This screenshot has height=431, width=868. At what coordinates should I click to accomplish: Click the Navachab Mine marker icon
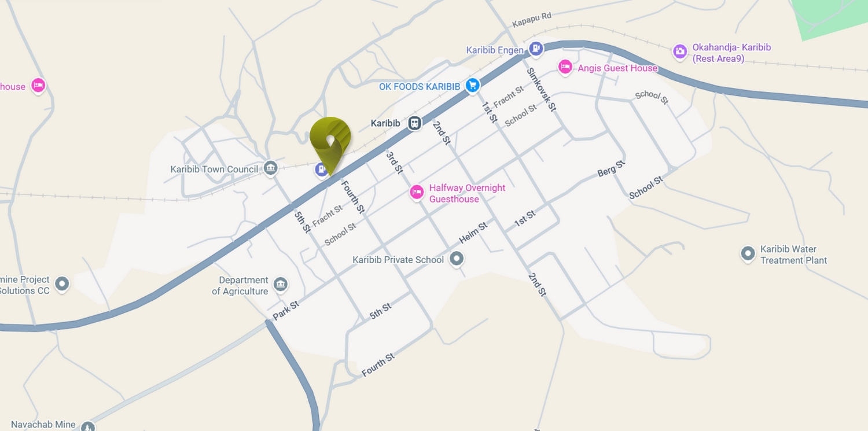point(88,427)
